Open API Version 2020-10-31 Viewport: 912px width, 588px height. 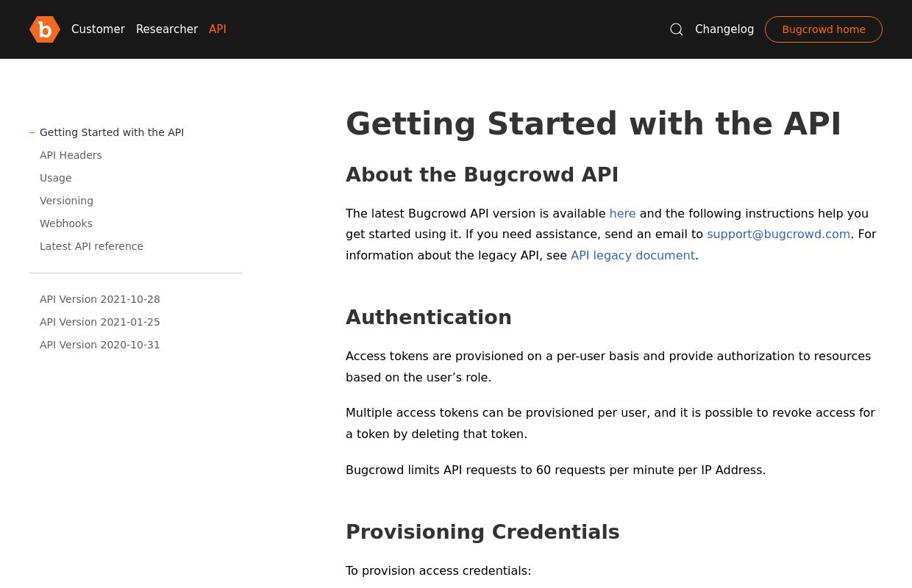[x=100, y=345]
